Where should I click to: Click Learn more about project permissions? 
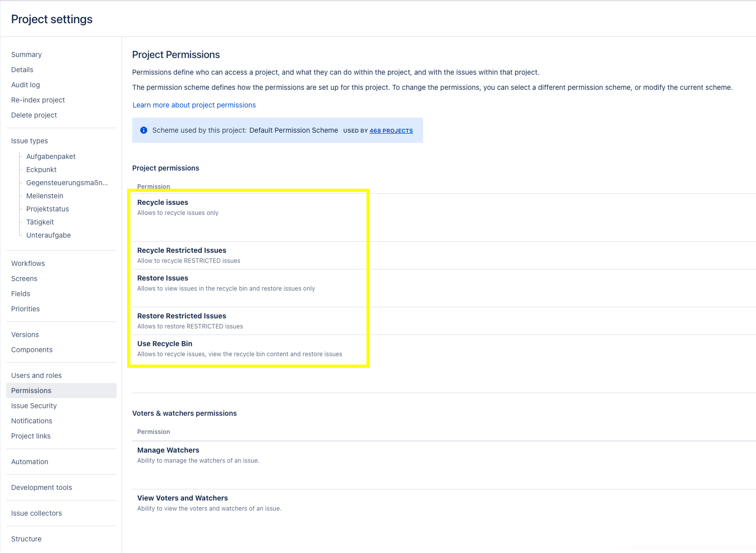[x=194, y=105]
